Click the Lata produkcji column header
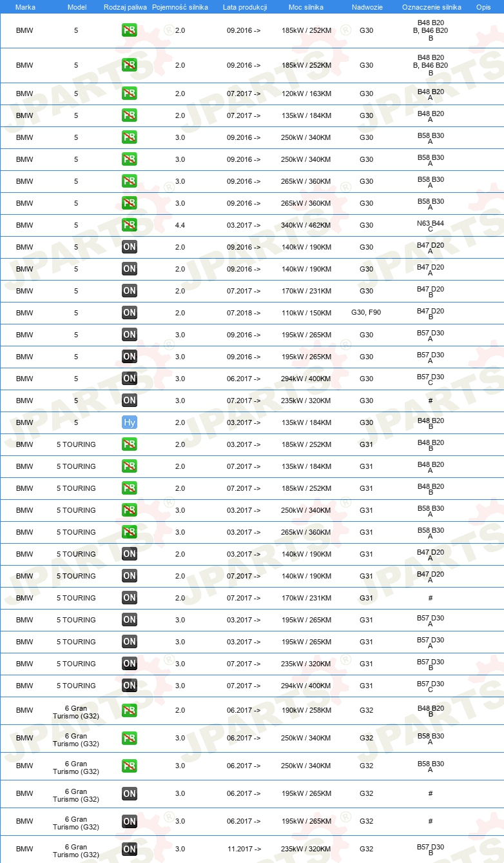Image resolution: width=504 pixels, height=863 pixels. (x=244, y=7)
